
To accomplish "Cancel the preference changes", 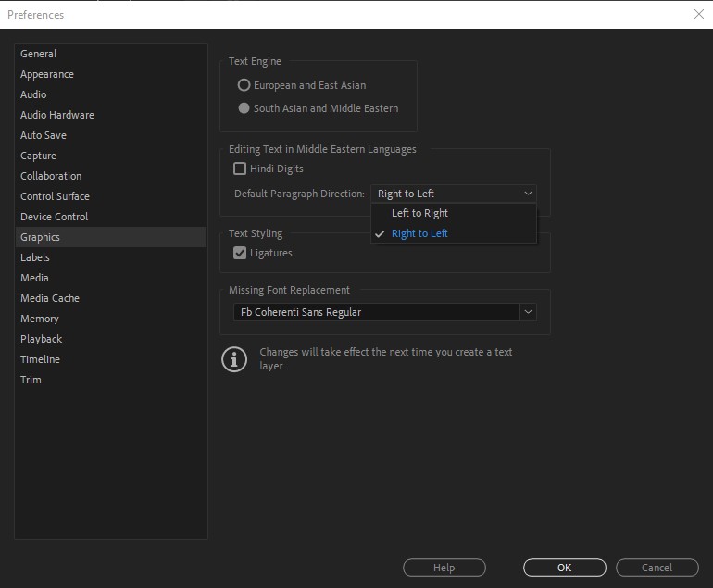I will coord(657,568).
